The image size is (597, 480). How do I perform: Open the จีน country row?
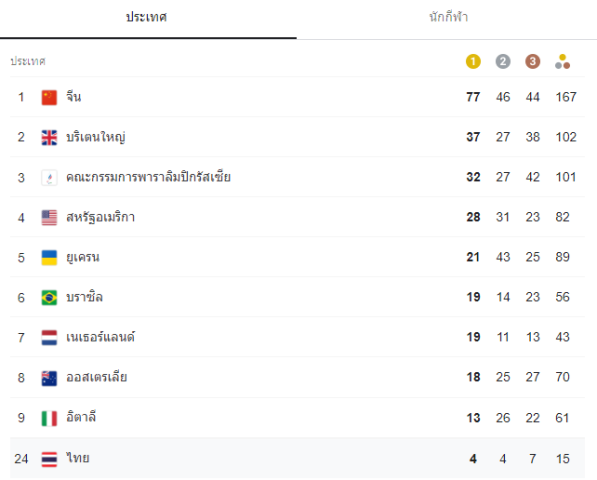point(297,97)
